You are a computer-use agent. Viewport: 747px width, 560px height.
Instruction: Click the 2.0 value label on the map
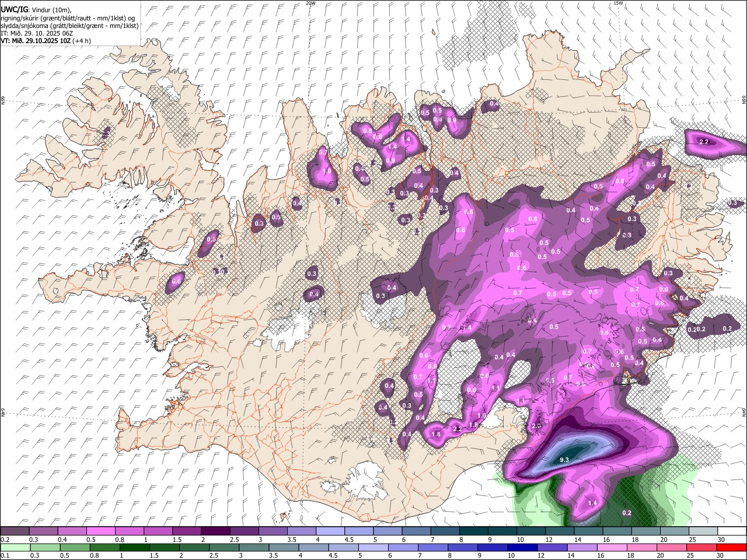pos(537,426)
